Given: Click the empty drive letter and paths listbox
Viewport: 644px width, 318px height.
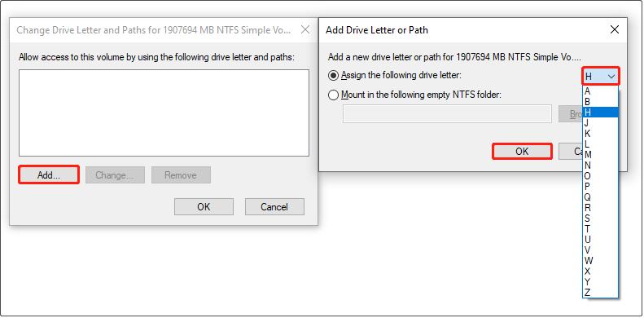Looking at the screenshot, I should pyautogui.click(x=164, y=113).
